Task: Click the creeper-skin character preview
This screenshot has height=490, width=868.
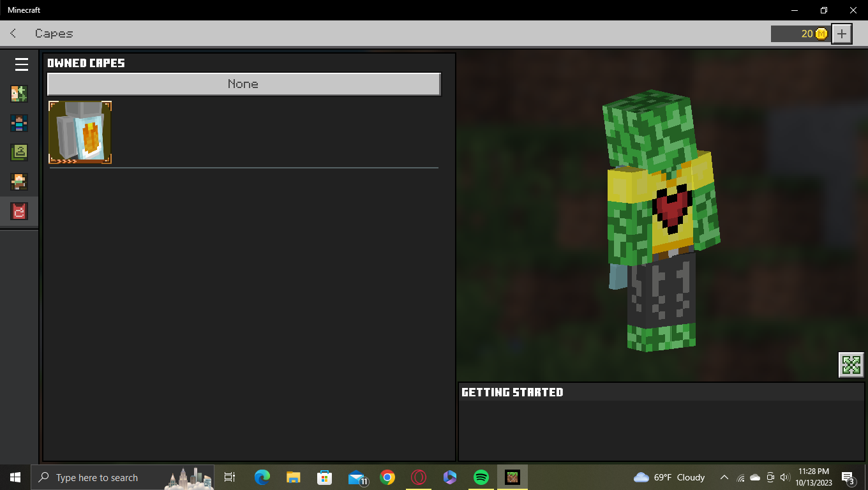Action: coord(662,220)
